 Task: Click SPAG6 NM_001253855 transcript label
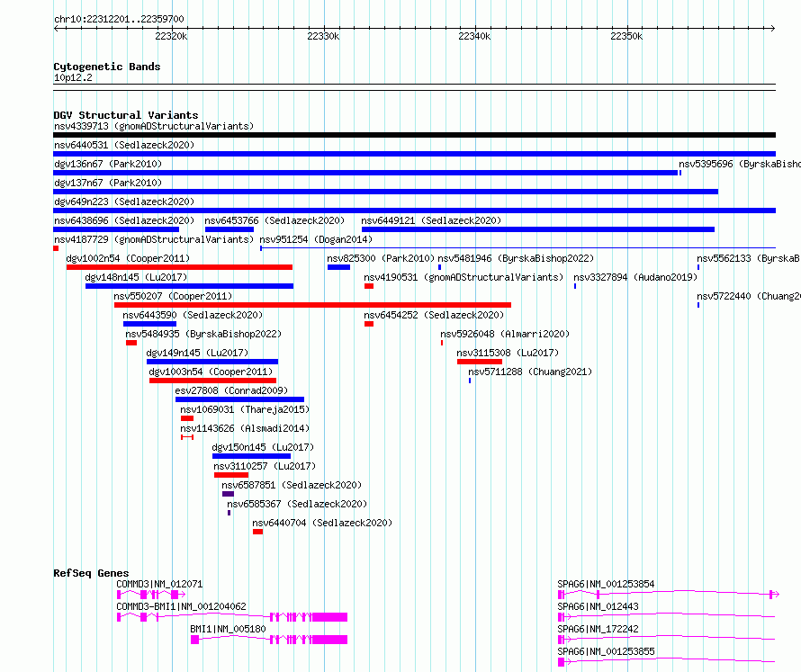(606, 651)
